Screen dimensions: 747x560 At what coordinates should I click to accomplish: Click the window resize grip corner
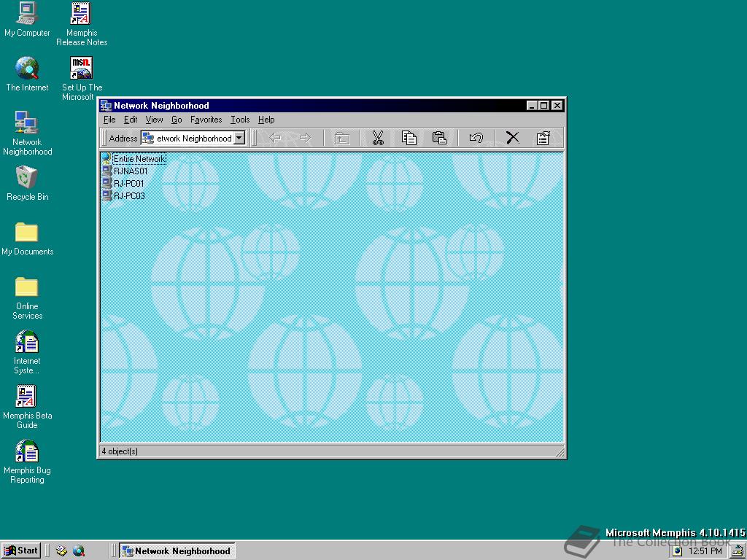[x=560, y=452]
